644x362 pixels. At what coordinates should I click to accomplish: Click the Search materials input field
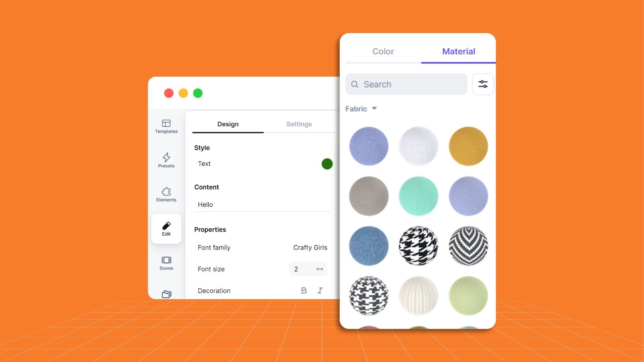[406, 84]
